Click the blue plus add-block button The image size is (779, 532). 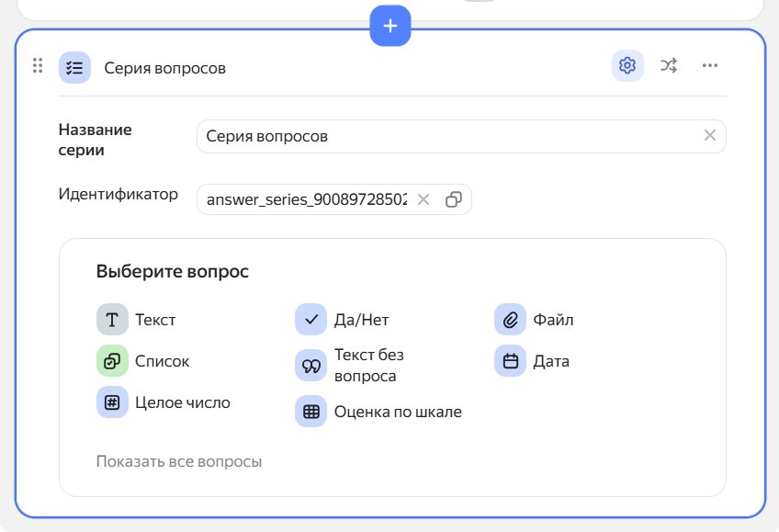tap(390, 26)
